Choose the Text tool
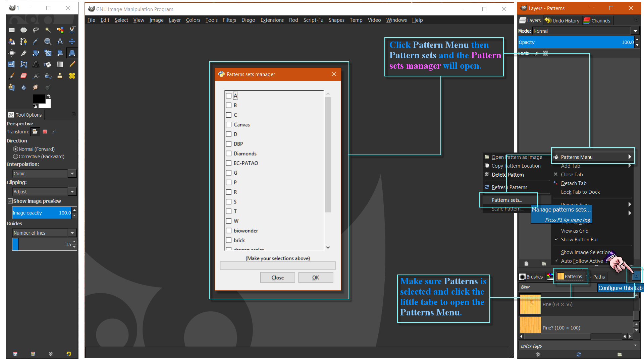This screenshot has height=362, width=644. 36,64
